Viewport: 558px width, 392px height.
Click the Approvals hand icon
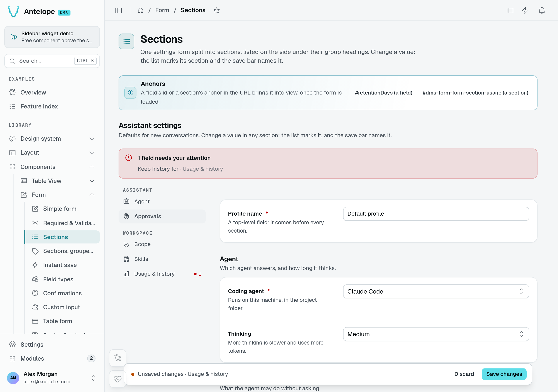[x=126, y=216]
